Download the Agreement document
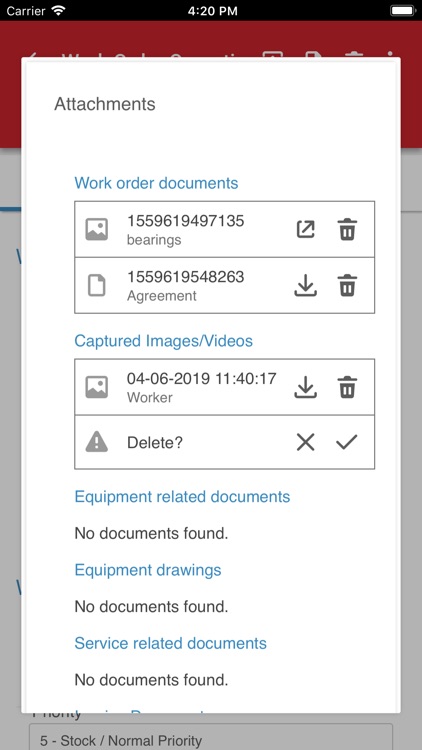 coord(305,286)
